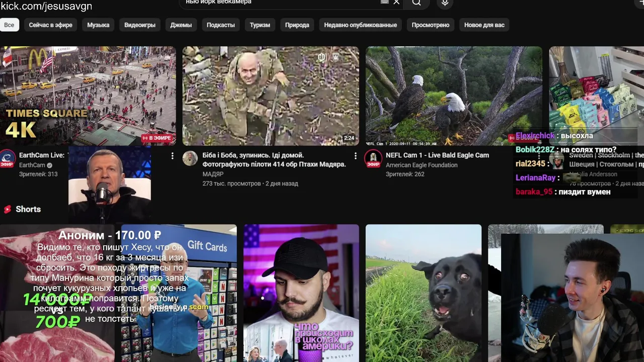
Task: Click the picture-in-picture man with microphone
Action: 110,185
